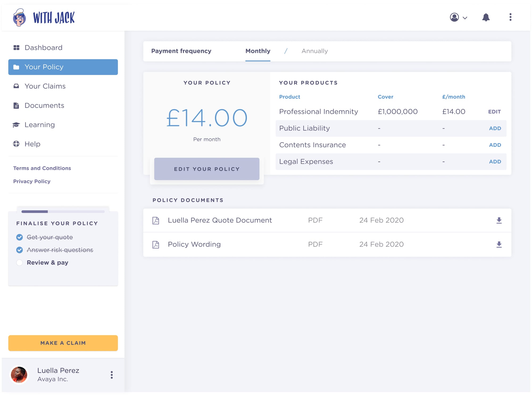Screen dimensions: 532x397
Task: Open the top-right vertical dots menu
Action: coord(510,17)
